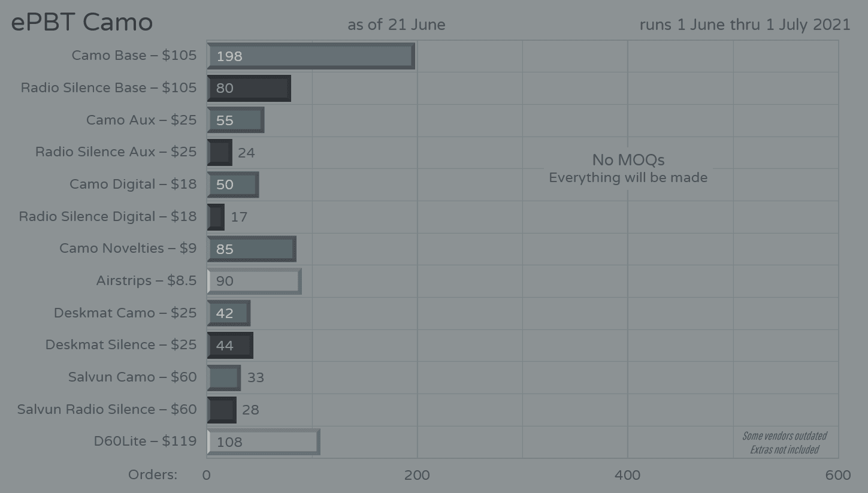Click the Radio Silence Aux dark bar
This screenshot has width=868, height=493.
(x=219, y=153)
